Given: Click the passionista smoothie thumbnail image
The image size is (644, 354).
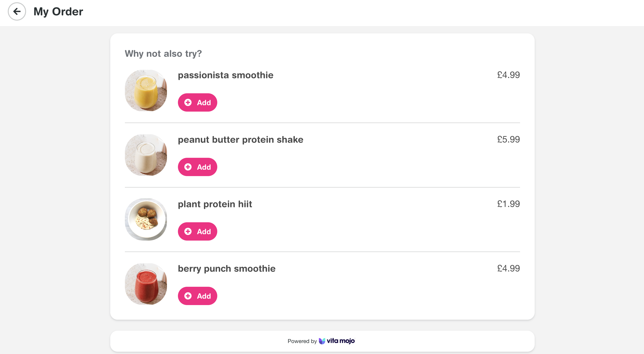Looking at the screenshot, I should point(146,91).
